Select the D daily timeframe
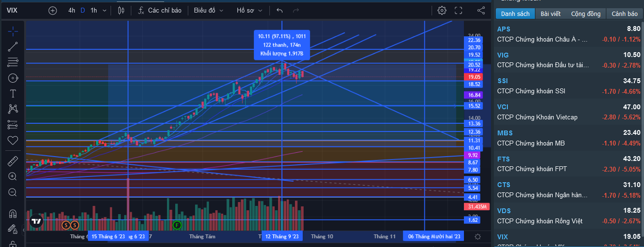Viewport: 644px width, 247px height. (83, 10)
